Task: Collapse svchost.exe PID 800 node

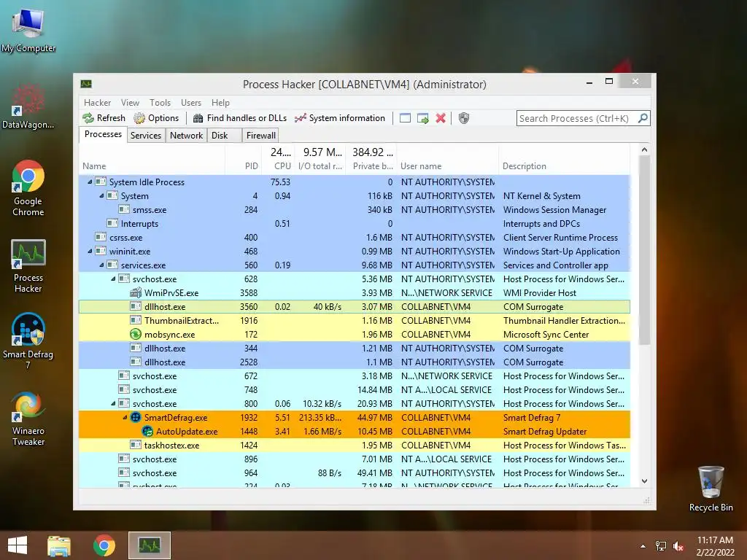Action: coord(113,403)
